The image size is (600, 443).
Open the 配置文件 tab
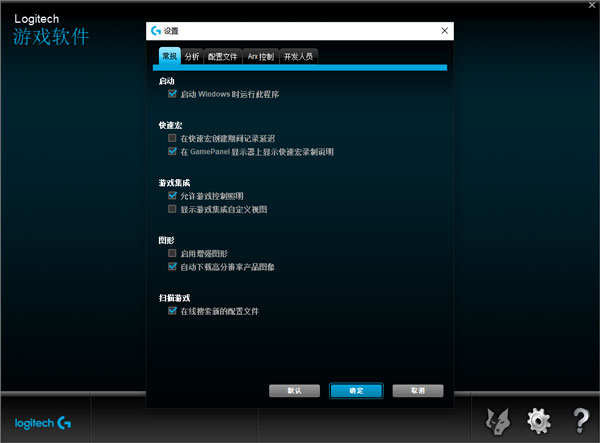click(223, 57)
